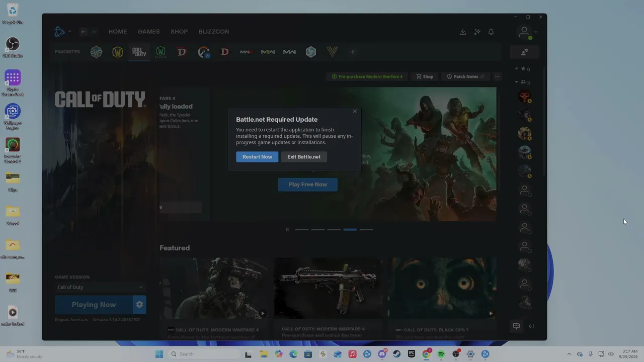Open the Heroes of the Storm favorite icon
This screenshot has height=362, width=644.
(x=311, y=52)
